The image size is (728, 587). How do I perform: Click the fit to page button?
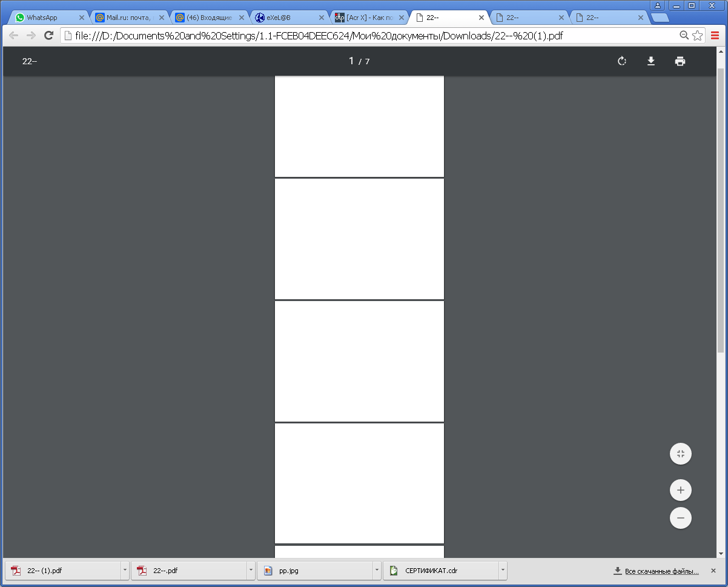(681, 454)
